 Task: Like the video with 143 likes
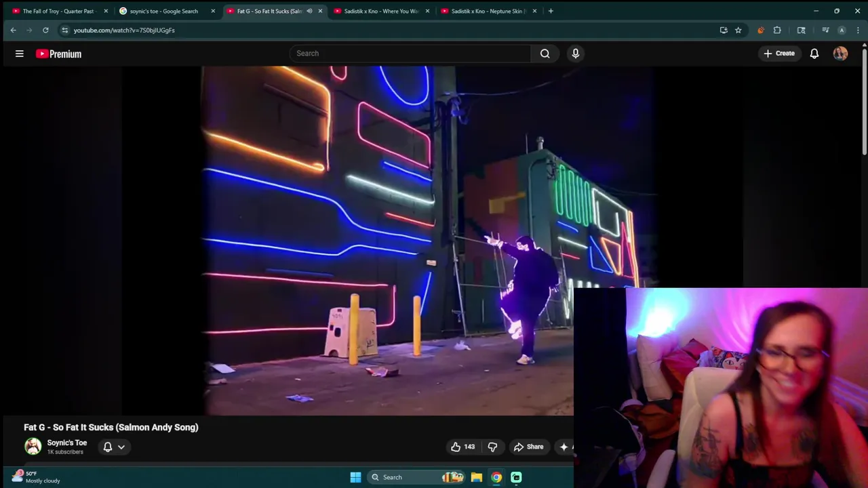click(x=463, y=447)
